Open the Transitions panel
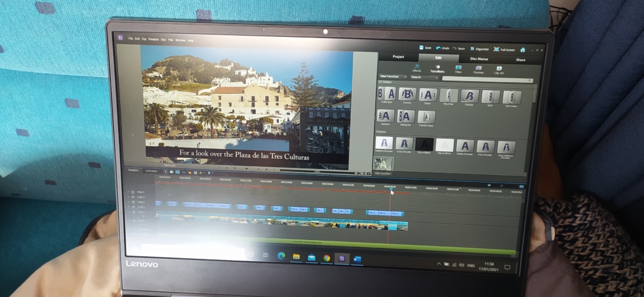The image size is (644, 297). pos(438,69)
